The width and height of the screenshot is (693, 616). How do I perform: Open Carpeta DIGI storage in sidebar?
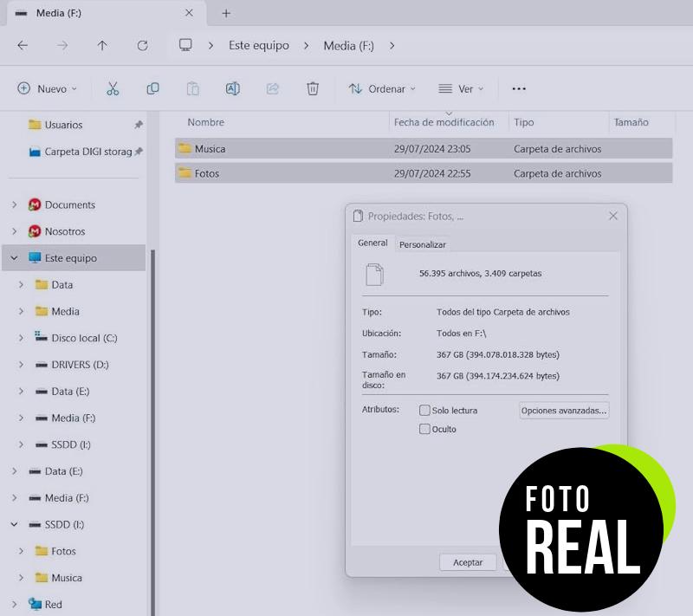point(88,152)
